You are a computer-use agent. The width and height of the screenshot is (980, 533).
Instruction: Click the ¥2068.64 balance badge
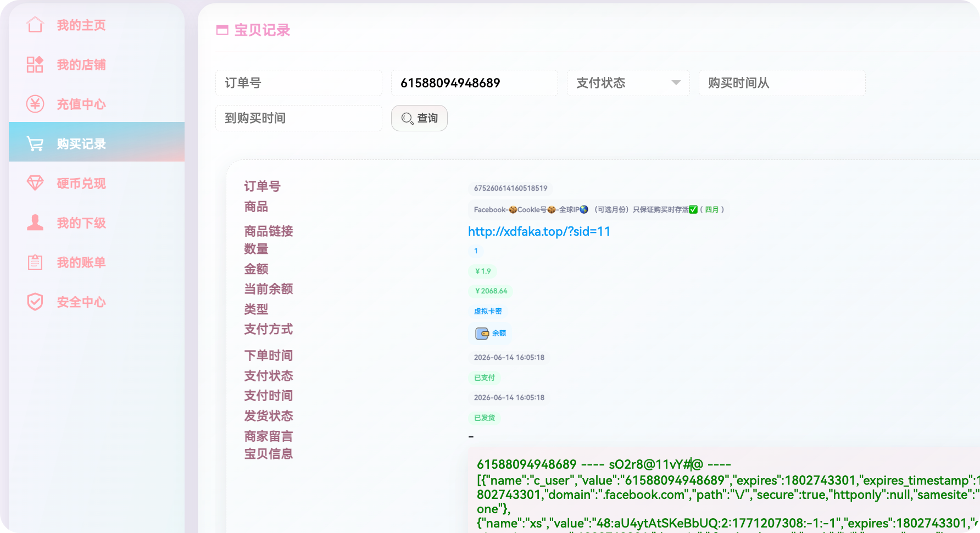coord(491,291)
